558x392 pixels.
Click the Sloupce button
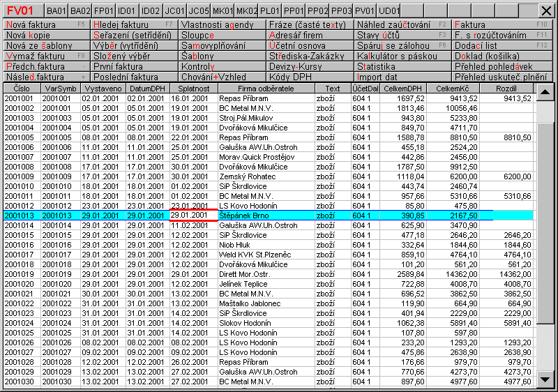[x=222, y=35]
